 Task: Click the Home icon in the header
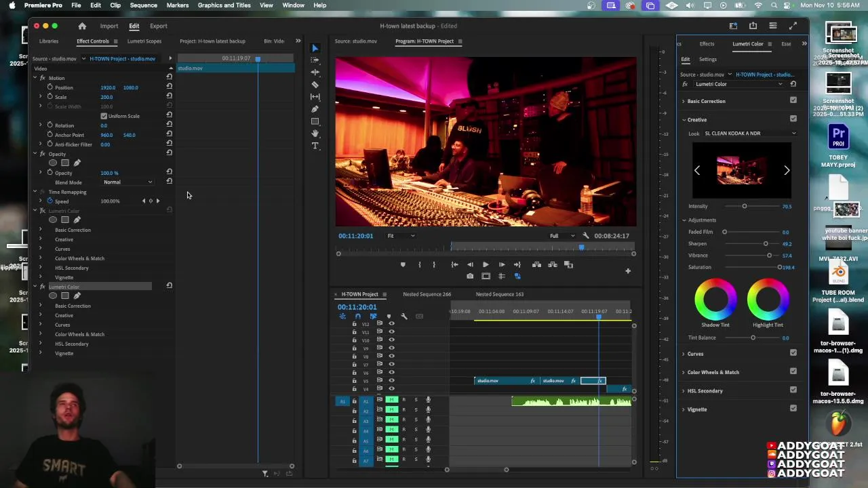[82, 26]
